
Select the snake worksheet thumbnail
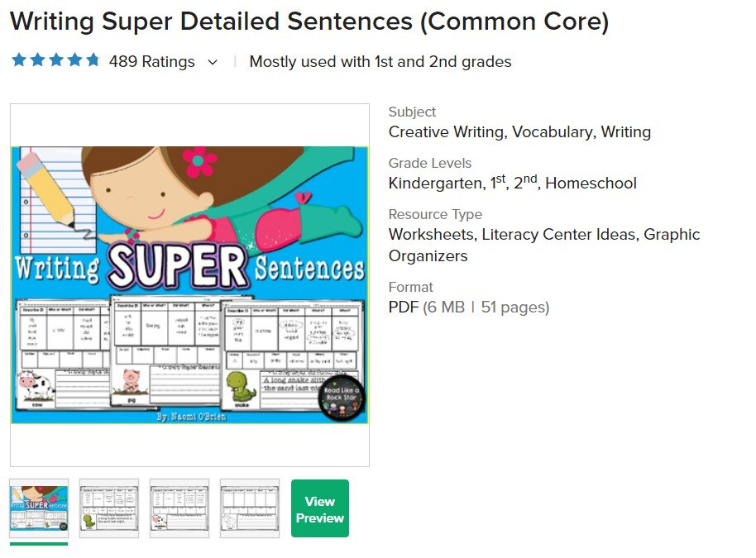coord(108,508)
